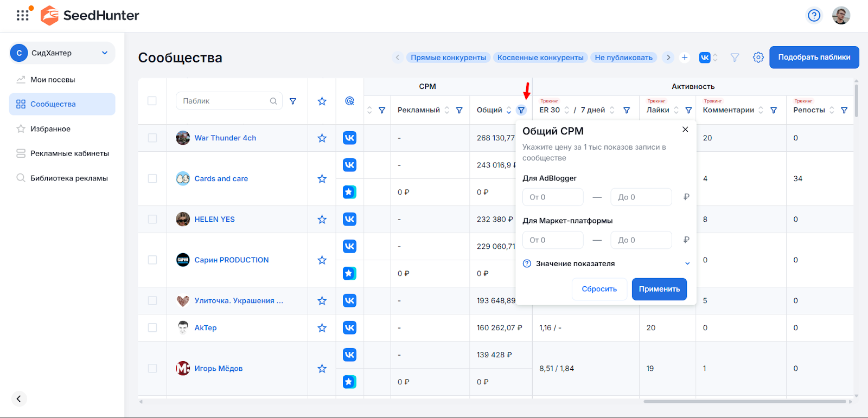Open the Общий CPM column filter icon
This screenshot has height=418, width=868.
pos(521,110)
